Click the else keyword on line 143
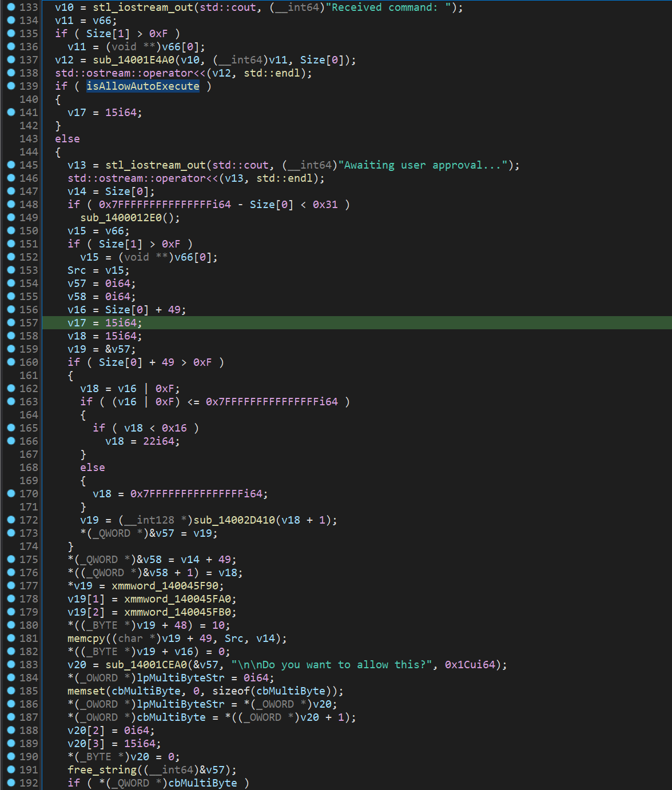Screen dimensions: 672x790 coord(67,138)
